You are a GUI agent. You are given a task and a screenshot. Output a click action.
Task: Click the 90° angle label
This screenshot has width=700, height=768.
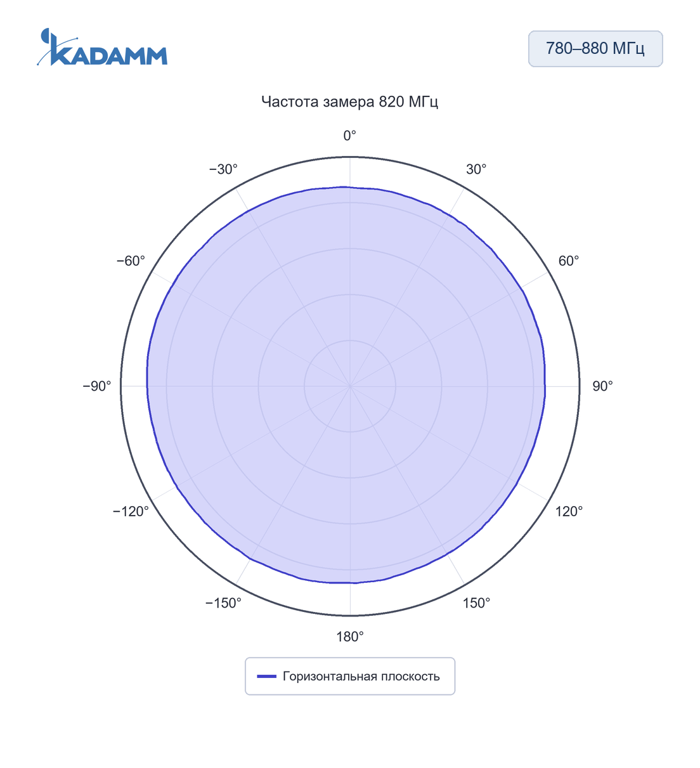[602, 386]
